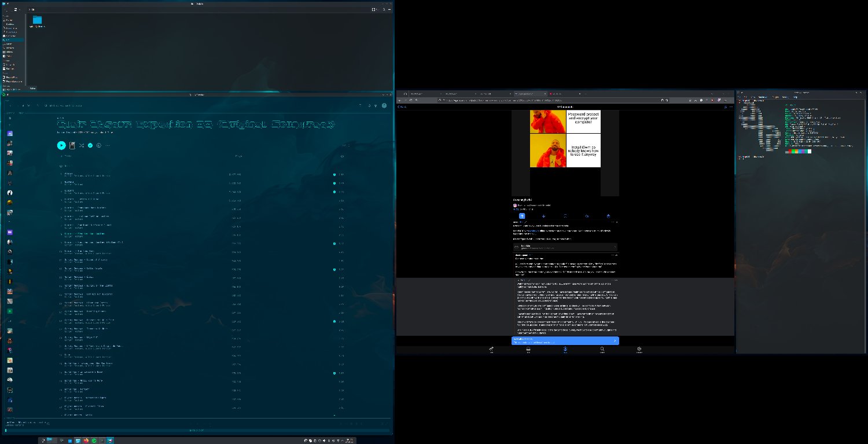Image resolution: width=868 pixels, height=444 pixels.
Task: Click the middle icon in the bottom navigation bar
Action: point(565,350)
